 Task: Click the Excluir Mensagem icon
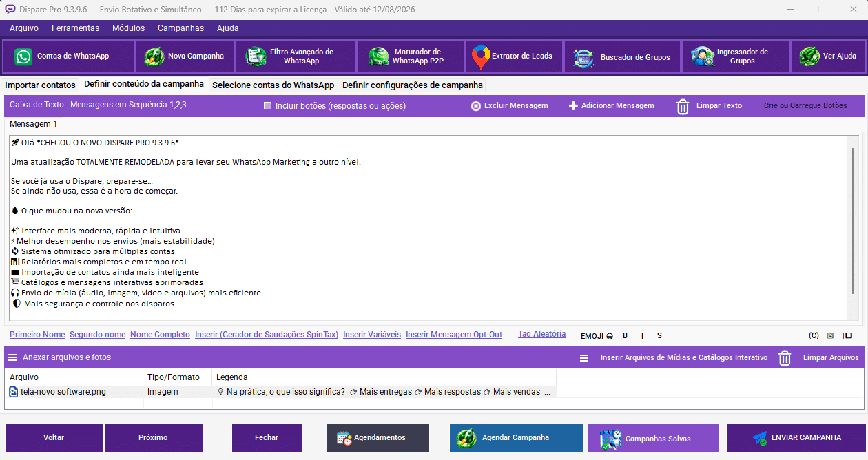(475, 106)
